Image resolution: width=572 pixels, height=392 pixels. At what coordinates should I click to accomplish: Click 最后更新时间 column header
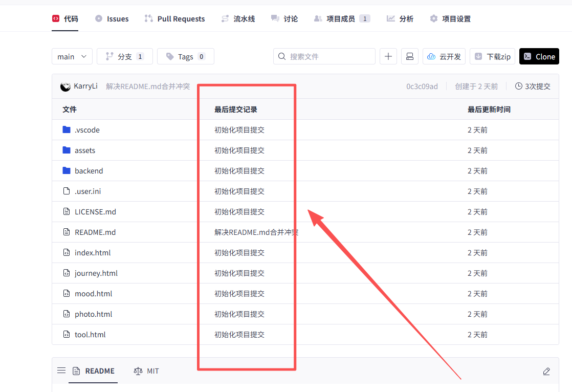(489, 109)
